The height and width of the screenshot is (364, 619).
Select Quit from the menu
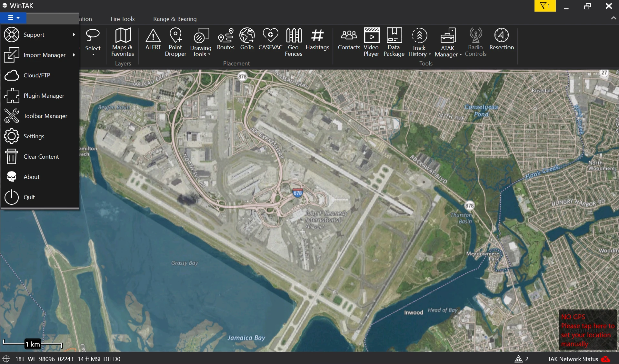[x=40, y=197]
